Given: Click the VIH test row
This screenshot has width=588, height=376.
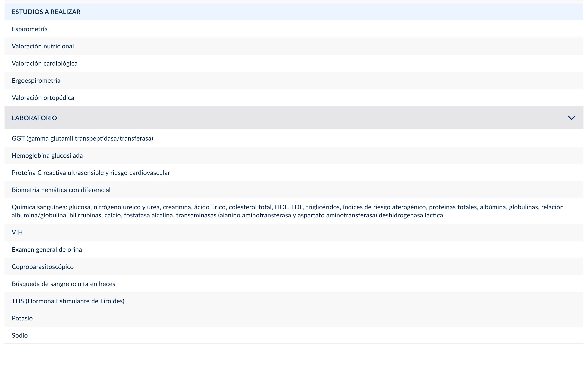Looking at the screenshot, I should (294, 233).
